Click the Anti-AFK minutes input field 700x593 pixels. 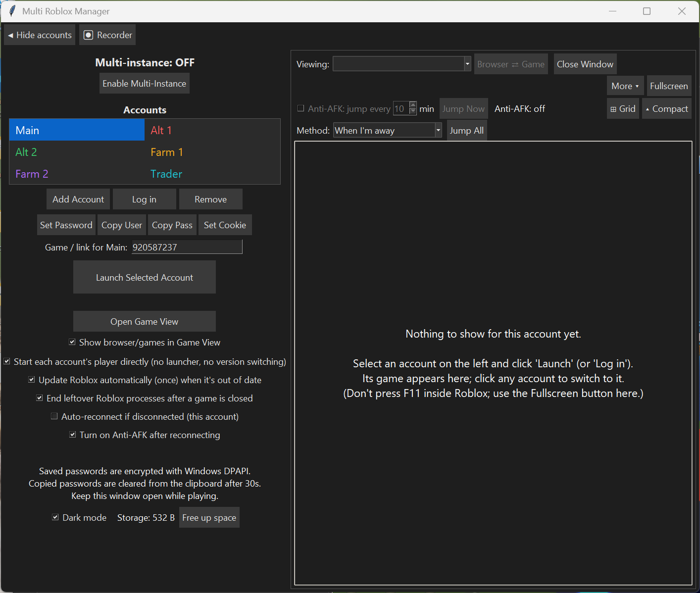click(x=401, y=108)
